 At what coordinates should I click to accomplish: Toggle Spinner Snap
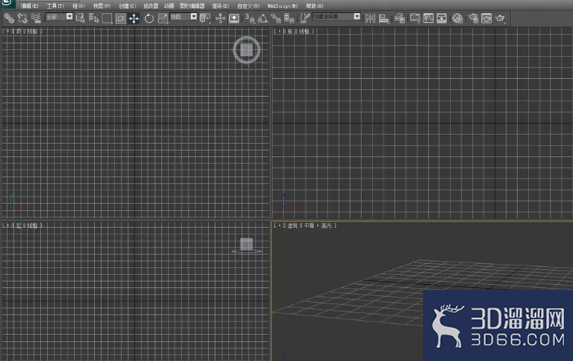289,18
